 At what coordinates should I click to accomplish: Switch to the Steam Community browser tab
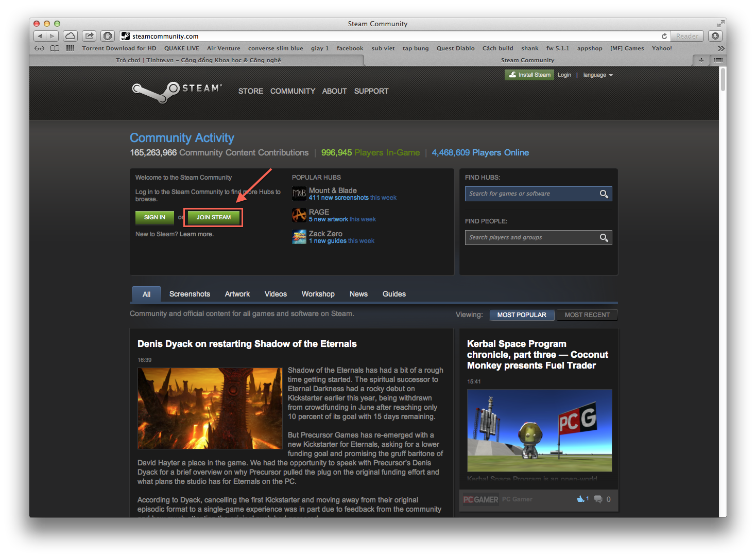click(x=528, y=60)
